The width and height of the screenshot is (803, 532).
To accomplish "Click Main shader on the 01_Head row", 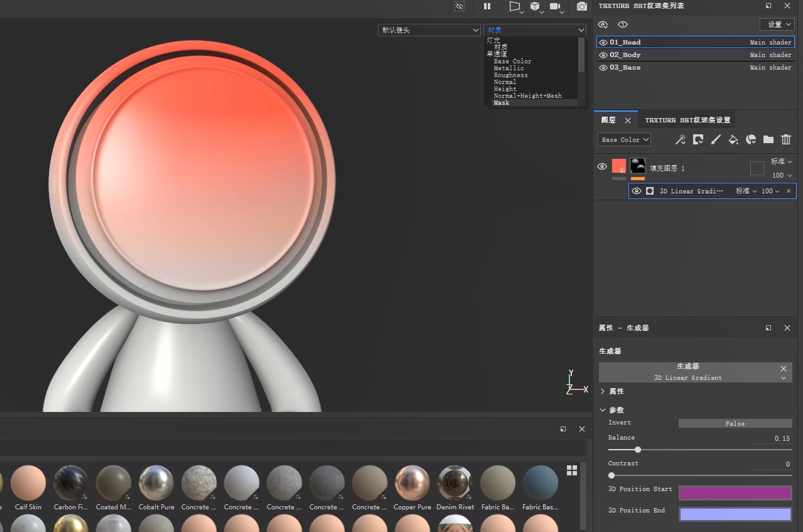I will (x=770, y=43).
